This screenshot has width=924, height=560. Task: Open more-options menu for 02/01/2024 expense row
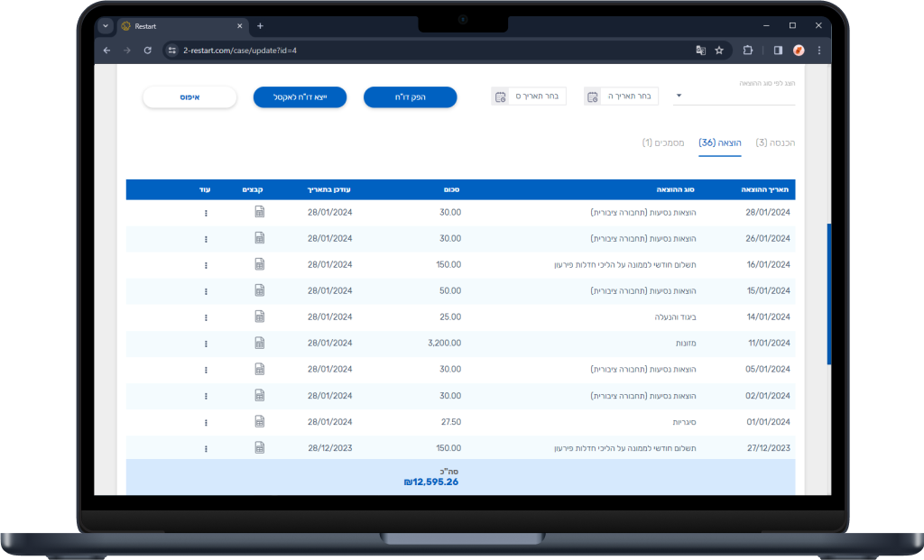(206, 396)
